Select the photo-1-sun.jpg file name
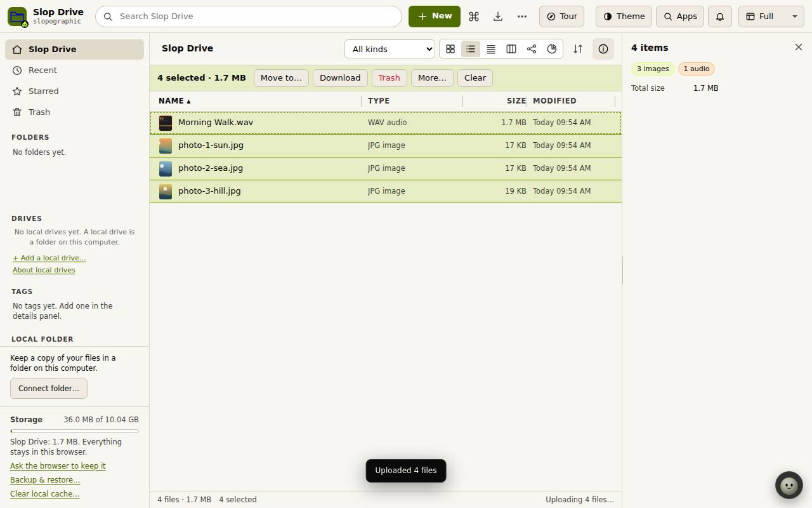This screenshot has height=508, width=812. point(211,145)
